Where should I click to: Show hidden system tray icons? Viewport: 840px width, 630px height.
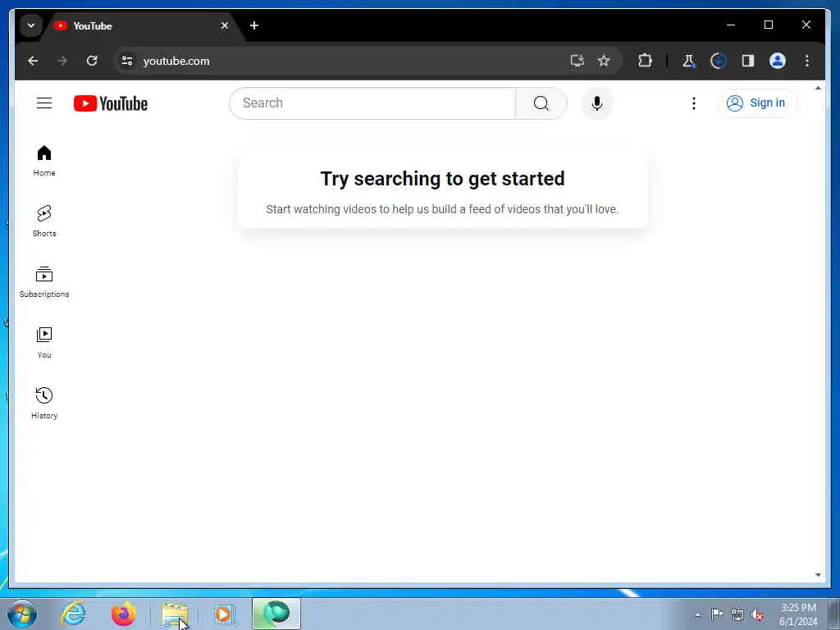coord(697,614)
